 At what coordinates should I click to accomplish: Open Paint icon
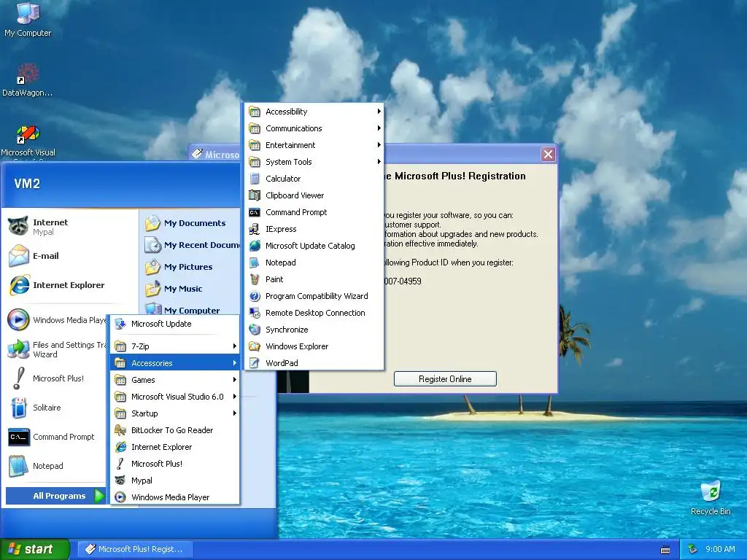pos(255,279)
